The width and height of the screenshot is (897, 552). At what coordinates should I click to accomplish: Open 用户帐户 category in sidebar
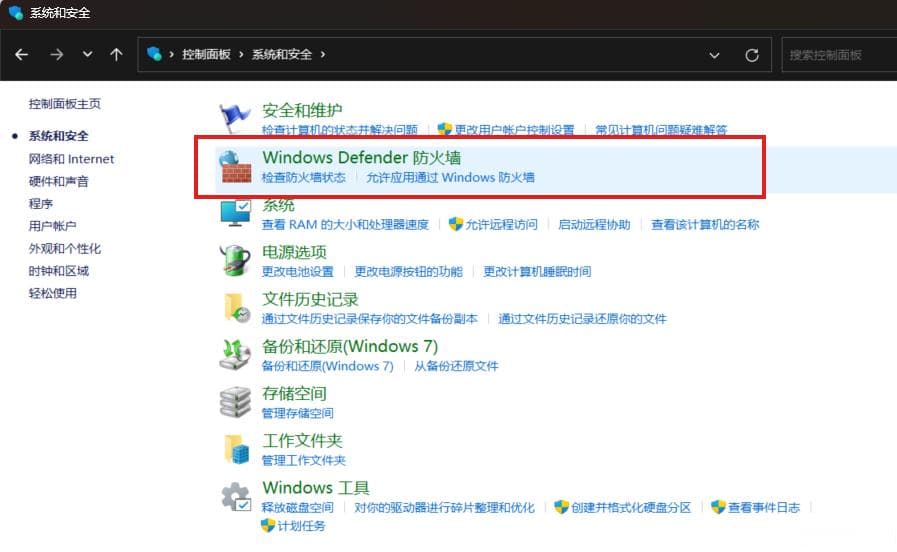point(53,226)
